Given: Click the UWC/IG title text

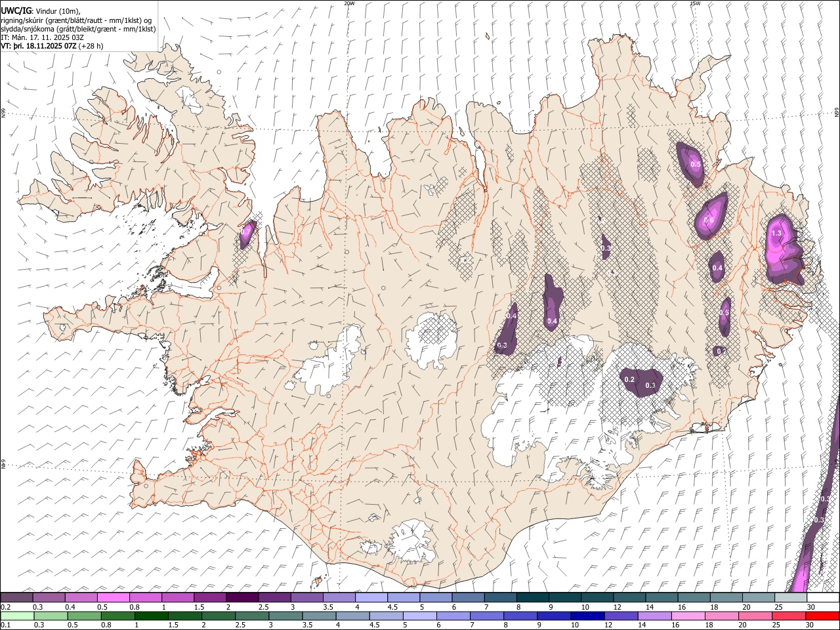Looking at the screenshot, I should click(16, 10).
